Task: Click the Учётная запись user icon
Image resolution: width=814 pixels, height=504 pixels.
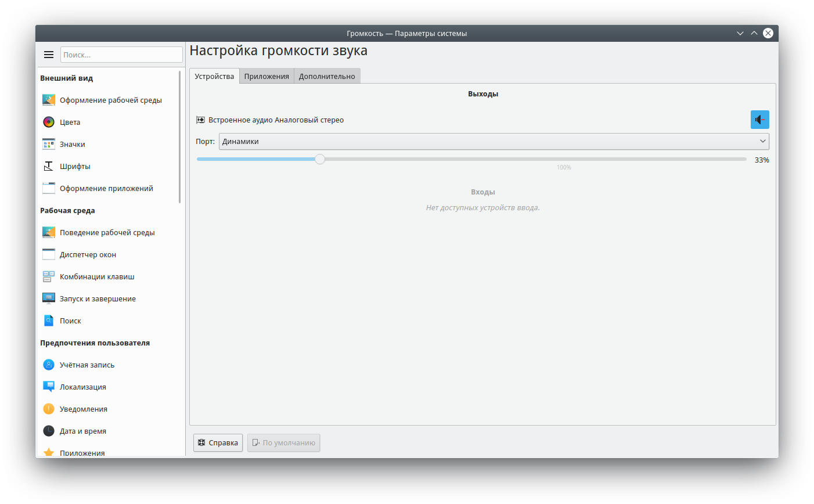Action: tap(49, 365)
